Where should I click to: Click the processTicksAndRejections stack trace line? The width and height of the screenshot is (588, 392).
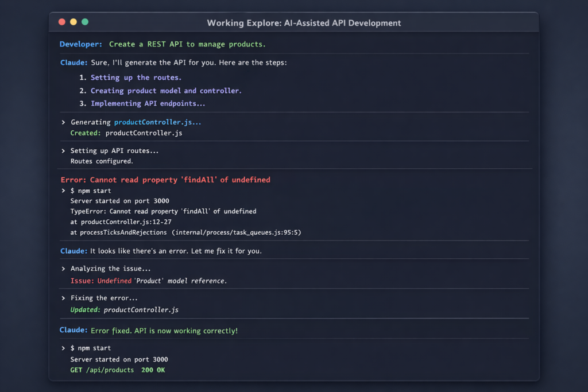[185, 232]
